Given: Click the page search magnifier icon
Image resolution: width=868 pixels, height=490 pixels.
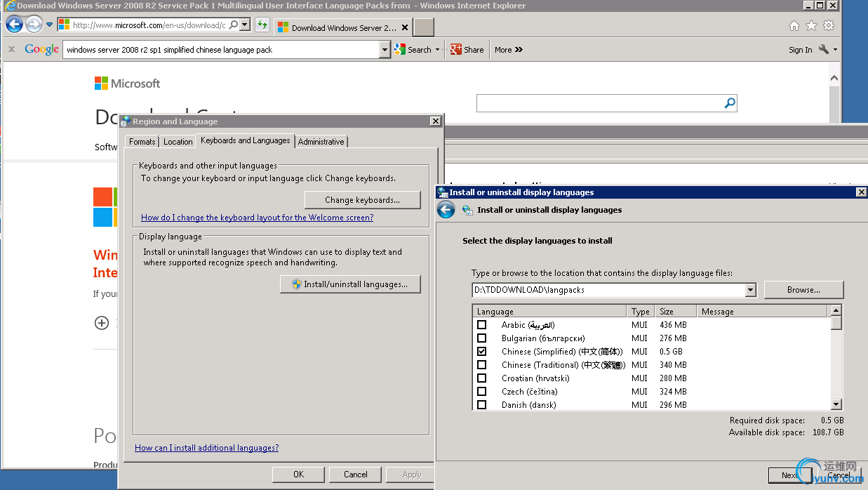Looking at the screenshot, I should pyautogui.click(x=730, y=103).
